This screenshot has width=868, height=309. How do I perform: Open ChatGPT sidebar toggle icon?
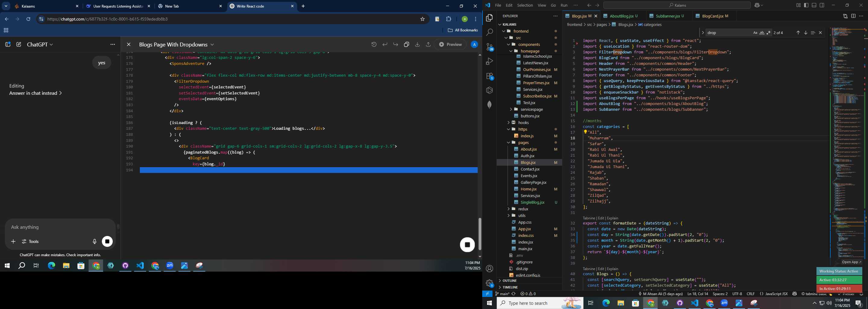click(8, 45)
